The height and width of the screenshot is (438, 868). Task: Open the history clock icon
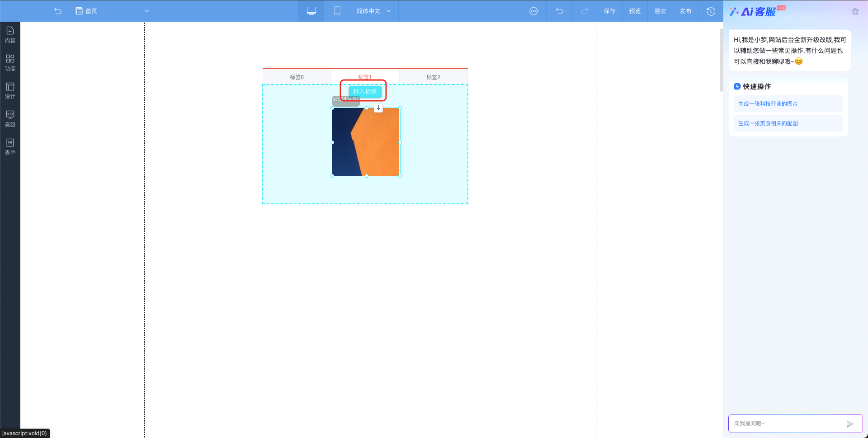click(x=711, y=11)
